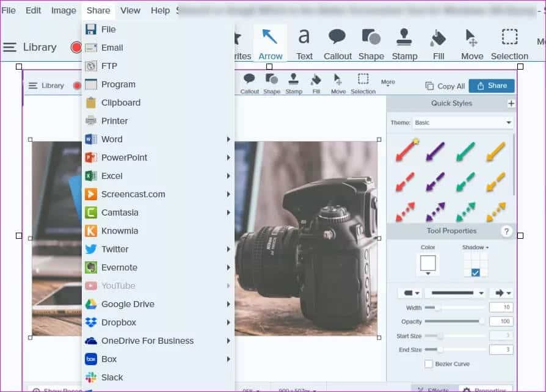The width and height of the screenshot is (546, 392).
Task: Open the Image menu
Action: pyautogui.click(x=64, y=10)
